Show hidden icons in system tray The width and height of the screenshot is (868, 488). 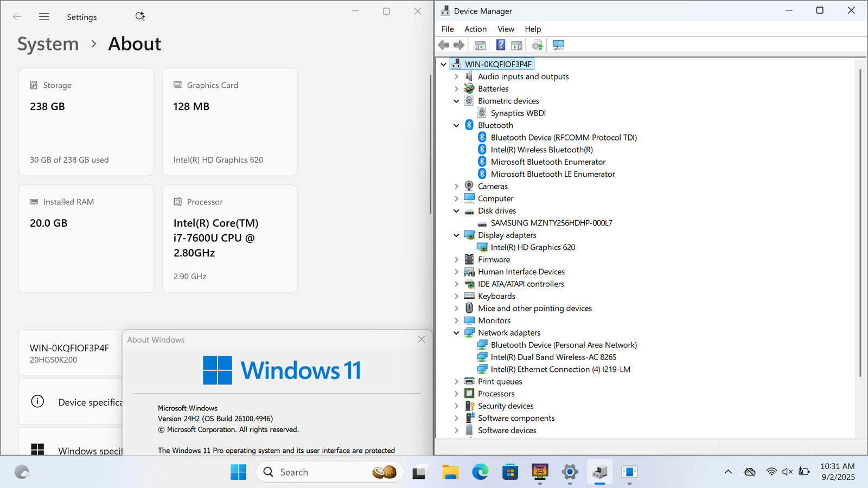(x=728, y=472)
